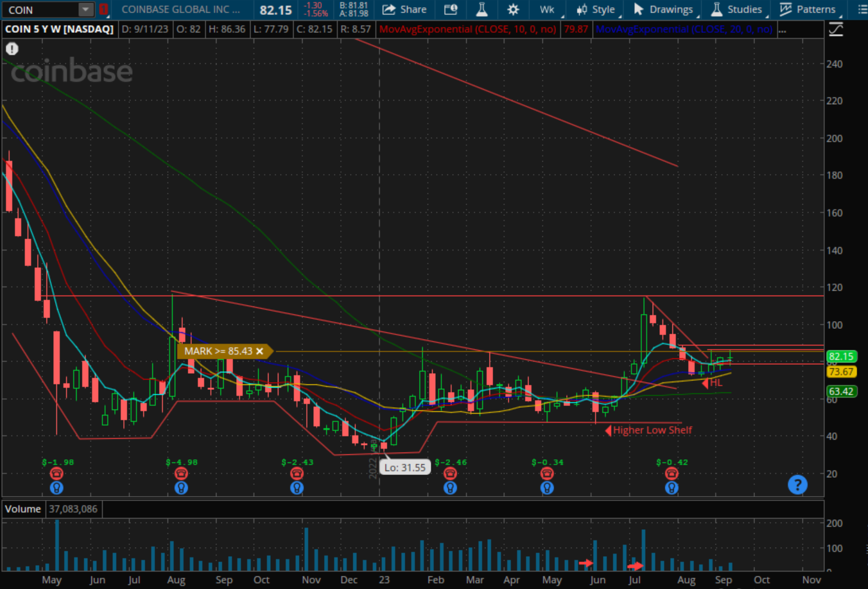Open the symbol dropdown arrow next to COIN
The width and height of the screenshot is (868, 589).
pos(86,10)
